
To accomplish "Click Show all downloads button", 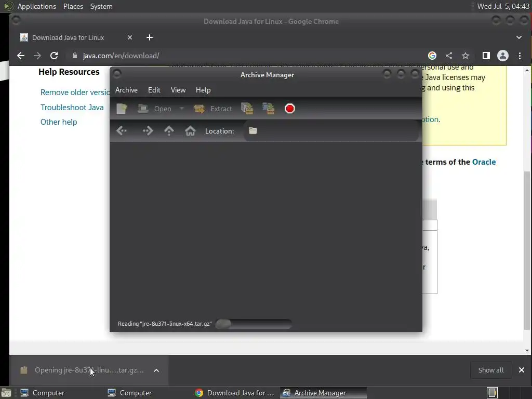I will pyautogui.click(x=490, y=370).
